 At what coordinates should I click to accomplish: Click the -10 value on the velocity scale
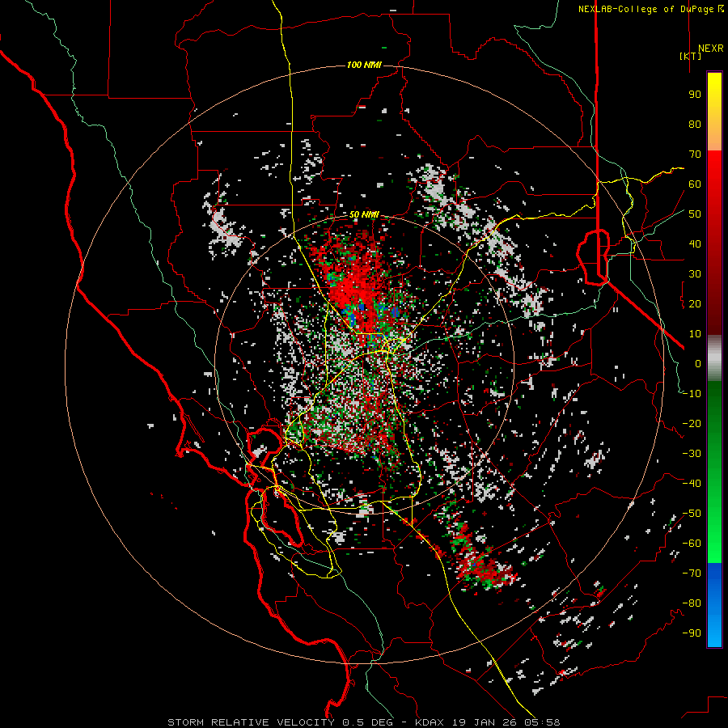click(x=692, y=394)
